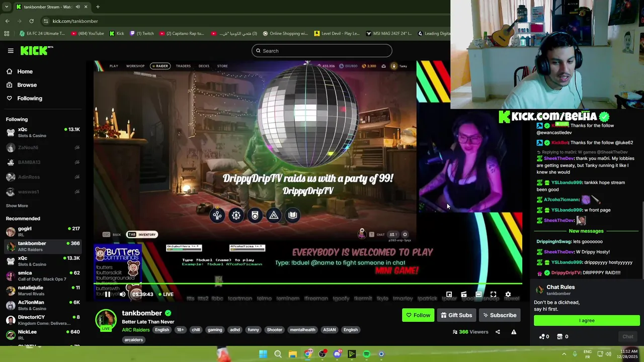Expand Show More under Following
Viewport: 644px width, 362px height.
(x=17, y=206)
